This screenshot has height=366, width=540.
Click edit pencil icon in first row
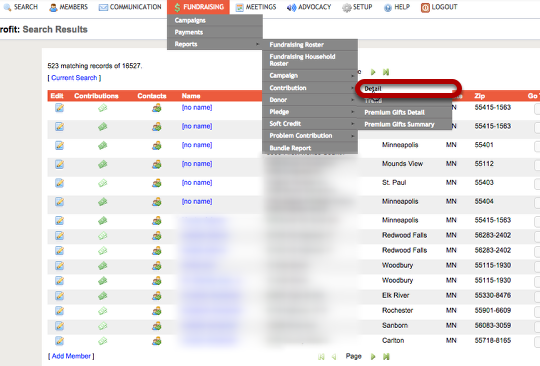[x=59, y=108]
